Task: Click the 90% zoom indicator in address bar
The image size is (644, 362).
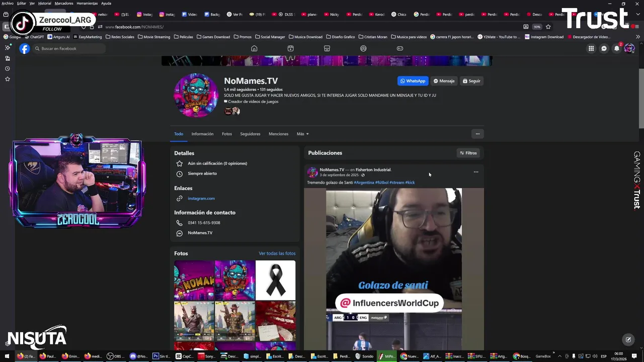Action: coord(537,27)
